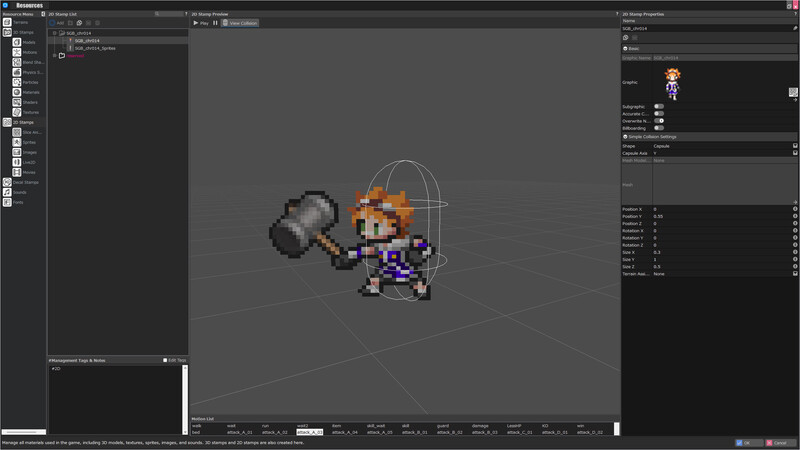Check the Edit Tags checkbox
This screenshot has width=800, height=450.
pos(165,360)
